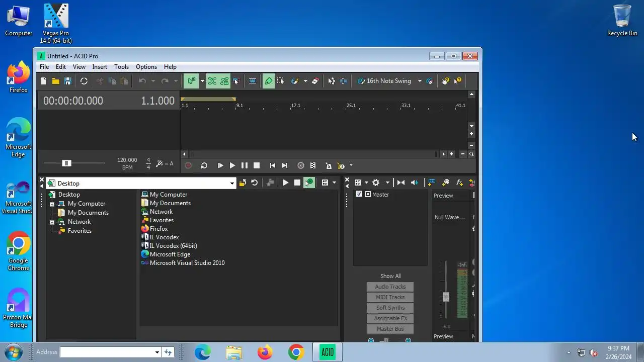Open the Edit menu
Screen dimensions: 644x362
[61, 67]
